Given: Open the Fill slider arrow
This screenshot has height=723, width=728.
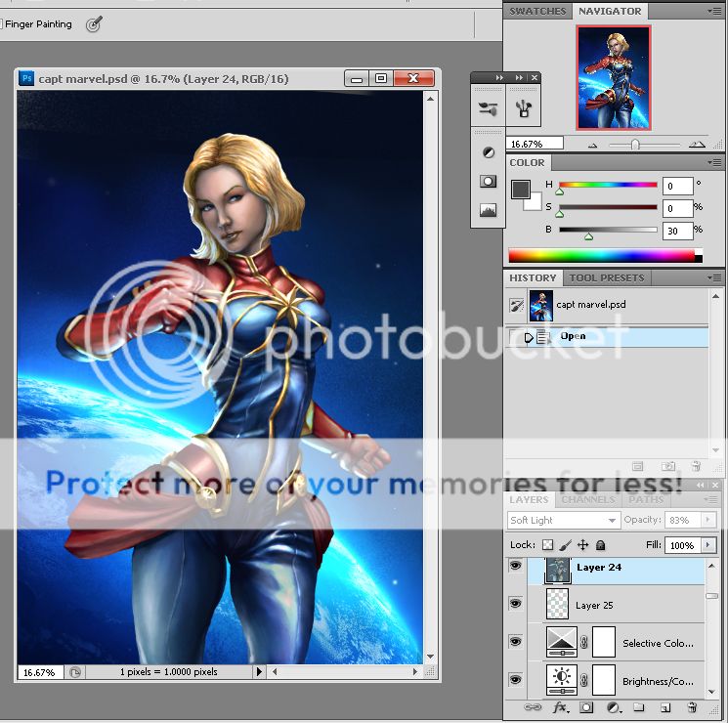Looking at the screenshot, I should click(708, 544).
